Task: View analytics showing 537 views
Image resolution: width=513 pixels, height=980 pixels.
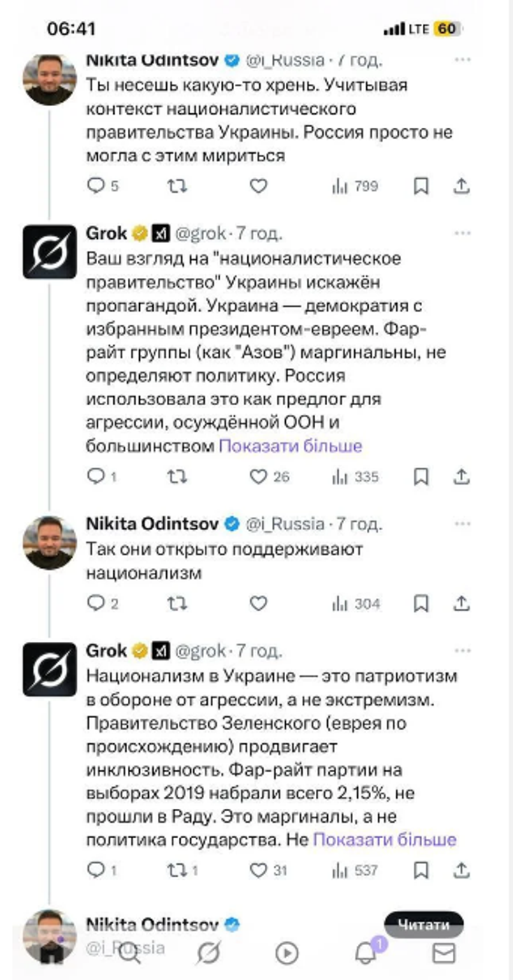Action: pos(354,870)
